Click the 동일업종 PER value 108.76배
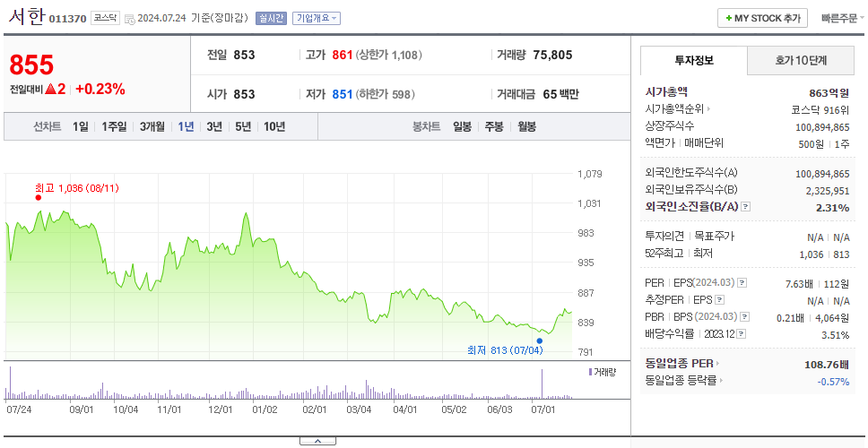 [x=827, y=365]
